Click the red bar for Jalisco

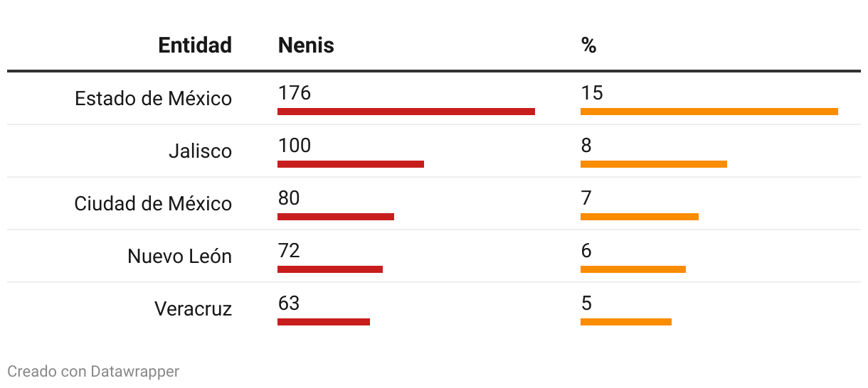point(351,164)
